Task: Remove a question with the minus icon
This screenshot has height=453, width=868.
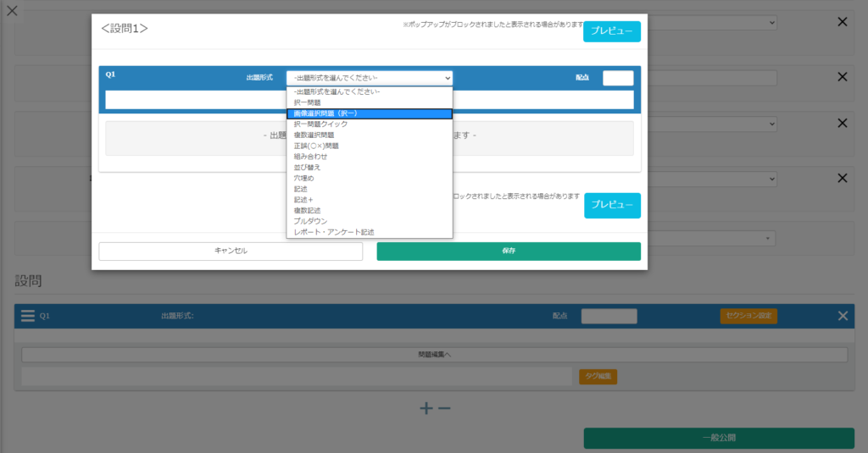Action: tap(444, 409)
